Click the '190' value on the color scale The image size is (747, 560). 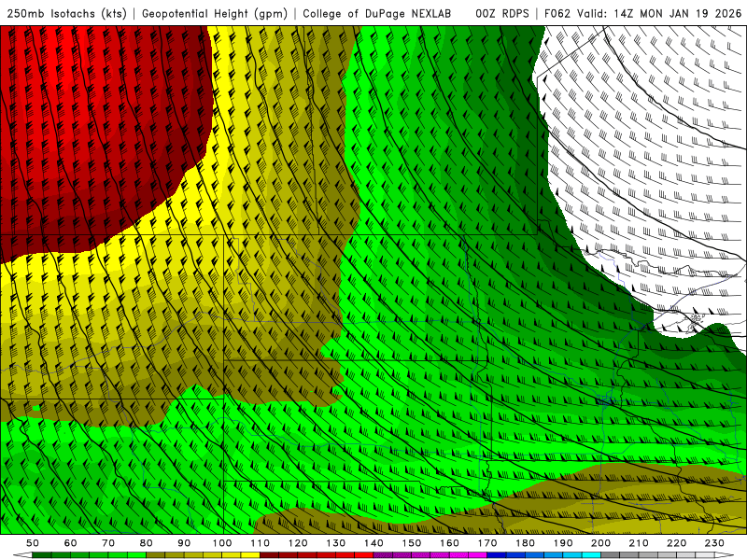tap(563, 543)
